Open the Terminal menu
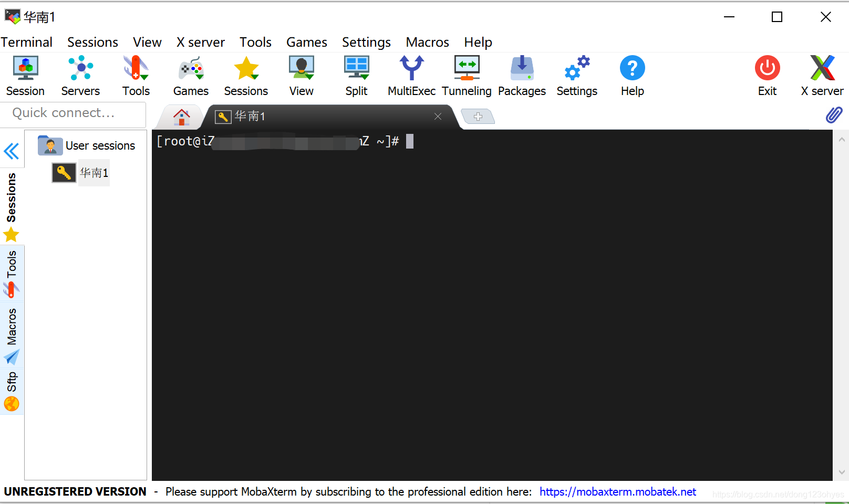The image size is (849, 504). point(26,42)
